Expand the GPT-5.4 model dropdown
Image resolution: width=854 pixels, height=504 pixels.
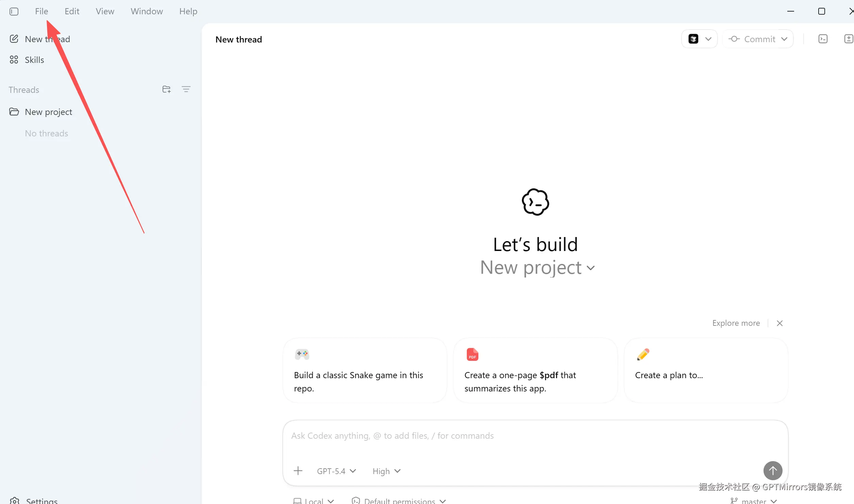pyautogui.click(x=336, y=471)
